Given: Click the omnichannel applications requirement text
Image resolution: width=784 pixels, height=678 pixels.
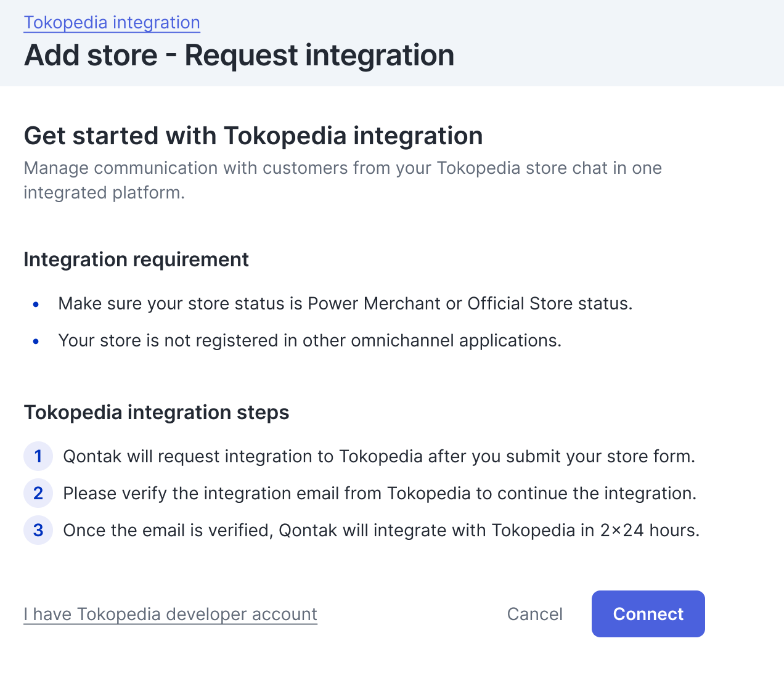Looking at the screenshot, I should (309, 340).
